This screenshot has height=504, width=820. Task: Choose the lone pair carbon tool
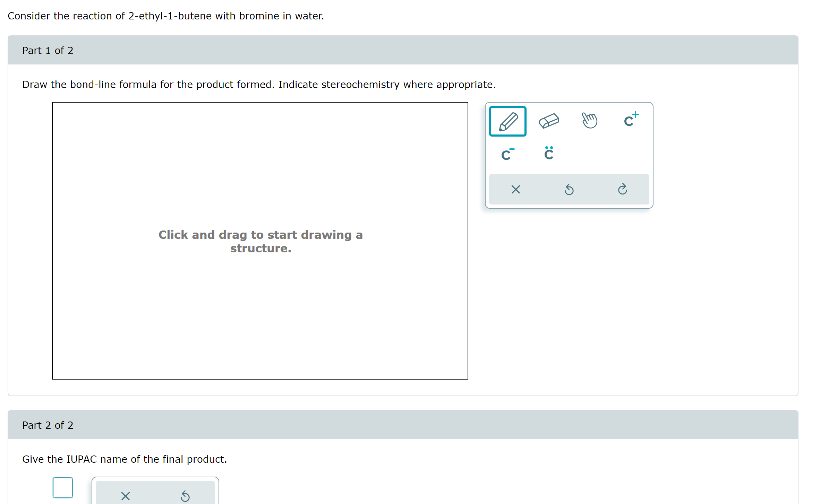tap(548, 154)
